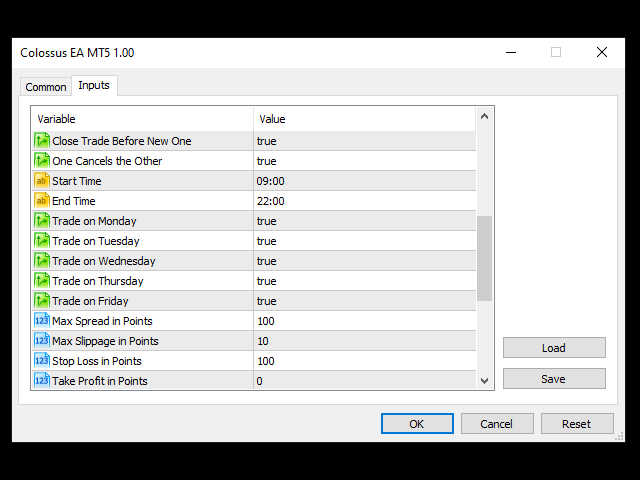640x480 pixels.
Task: Select the 'Max Spread in Points' variable name
Action: click(x=102, y=321)
